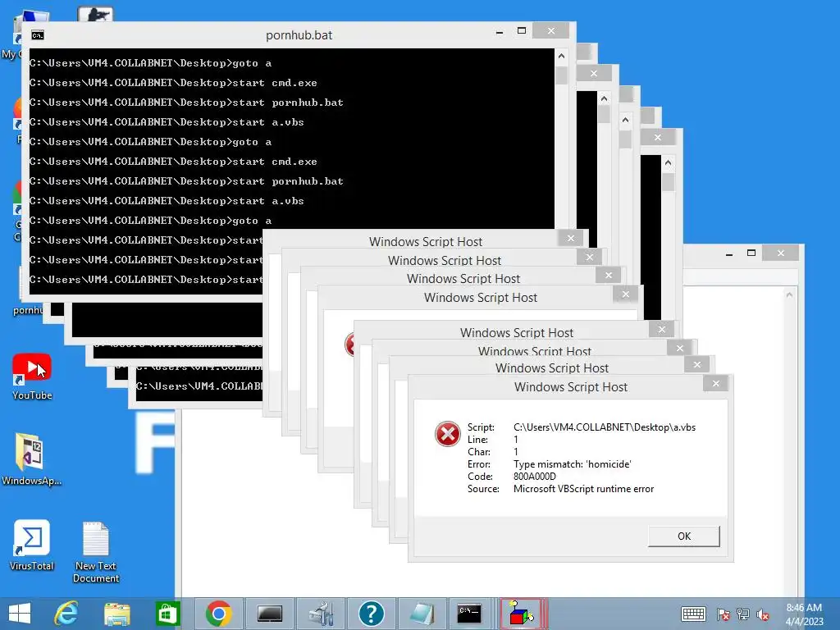The width and height of the screenshot is (840, 630).
Task: Close the white background window at right
Action: point(781,253)
